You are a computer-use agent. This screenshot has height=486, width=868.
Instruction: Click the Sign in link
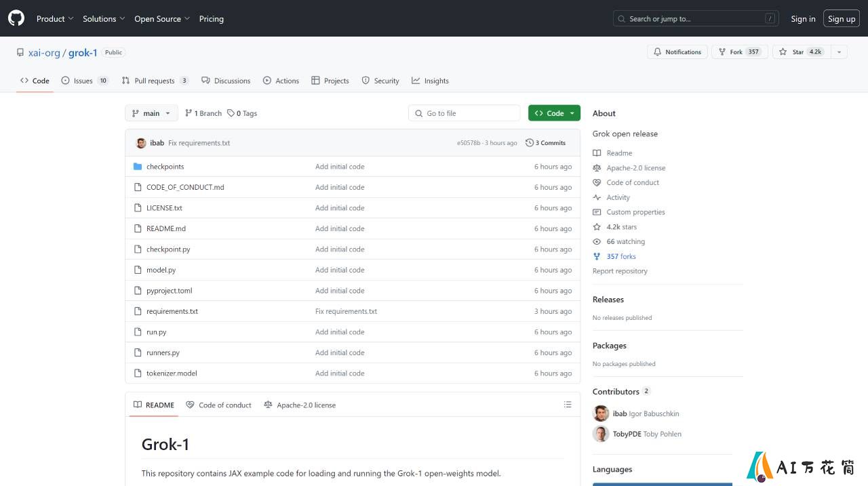coord(803,19)
